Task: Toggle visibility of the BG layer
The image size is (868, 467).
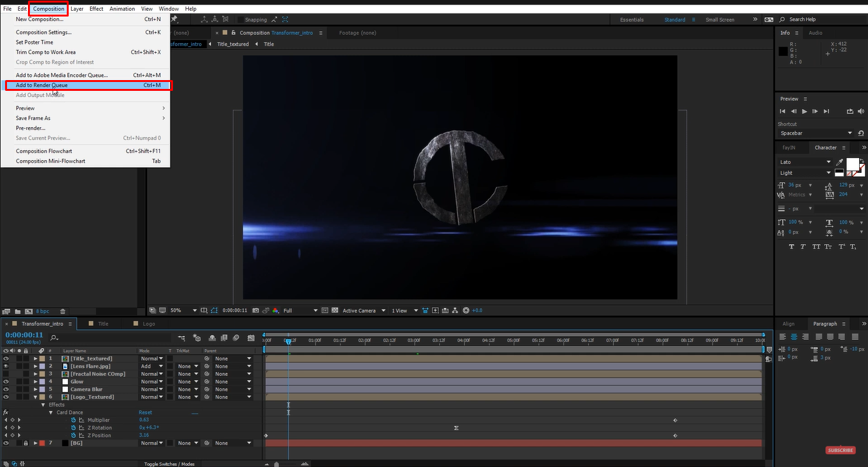Action: pyautogui.click(x=6, y=443)
